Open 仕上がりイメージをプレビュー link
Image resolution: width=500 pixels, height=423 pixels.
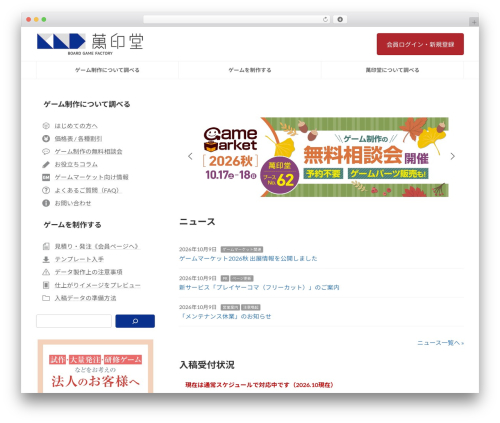(x=97, y=285)
